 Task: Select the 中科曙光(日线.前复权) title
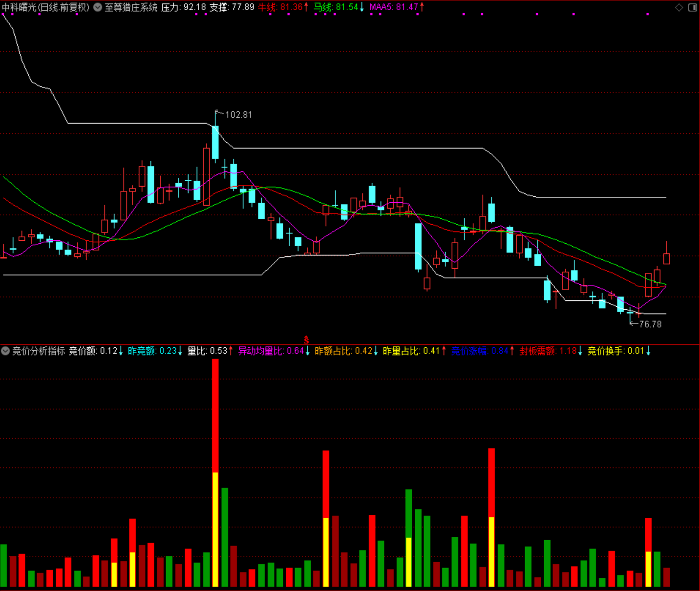[46, 7]
